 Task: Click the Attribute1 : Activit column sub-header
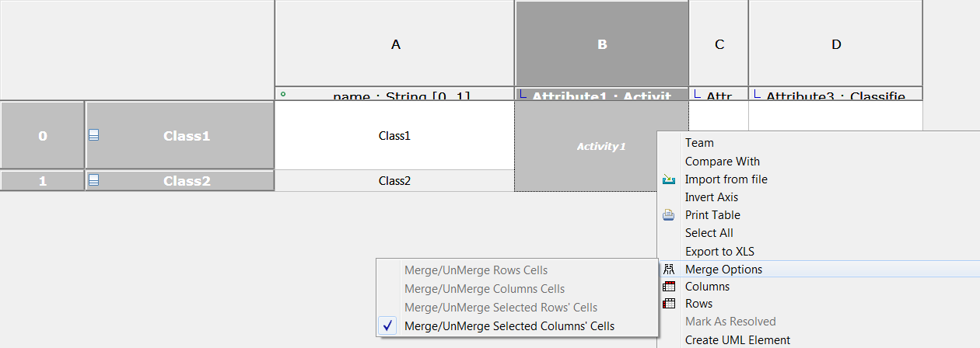point(601,94)
